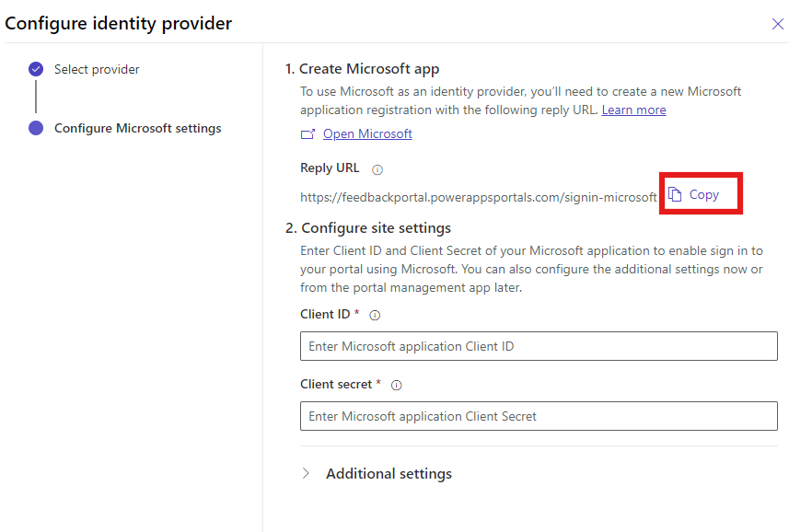Click the info icon next to Client ID

pos(375,315)
